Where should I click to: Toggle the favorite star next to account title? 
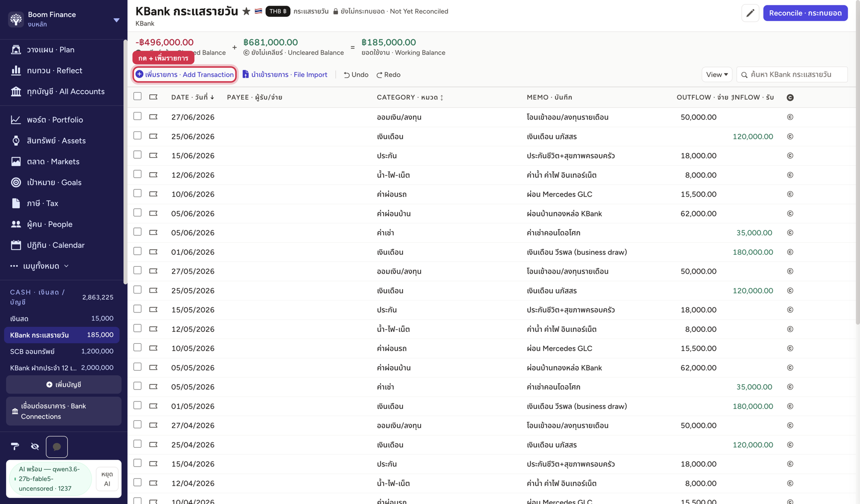tap(246, 11)
